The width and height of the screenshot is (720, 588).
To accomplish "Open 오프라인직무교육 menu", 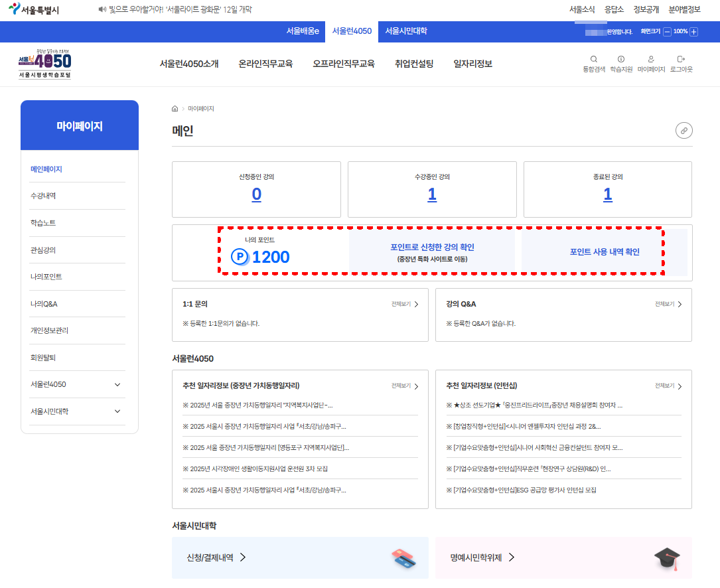I will [344, 64].
